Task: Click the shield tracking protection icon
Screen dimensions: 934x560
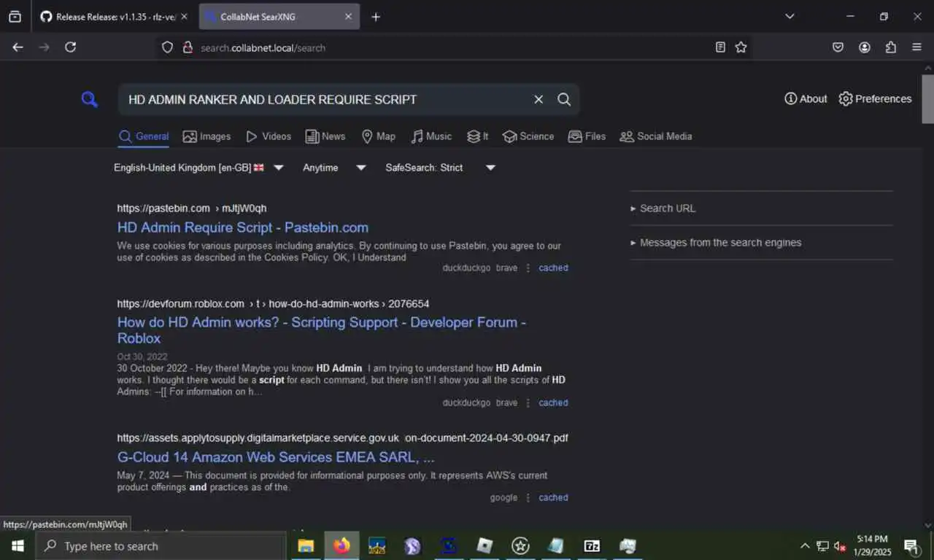Action: 167,47
